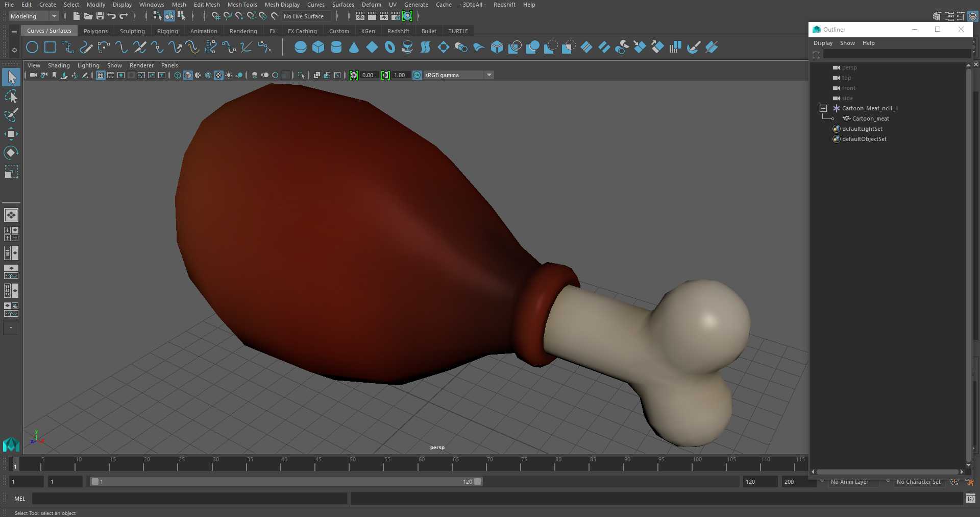Create a NURBS Cone from shelf
Screen dimensions: 980x517
click(354, 48)
